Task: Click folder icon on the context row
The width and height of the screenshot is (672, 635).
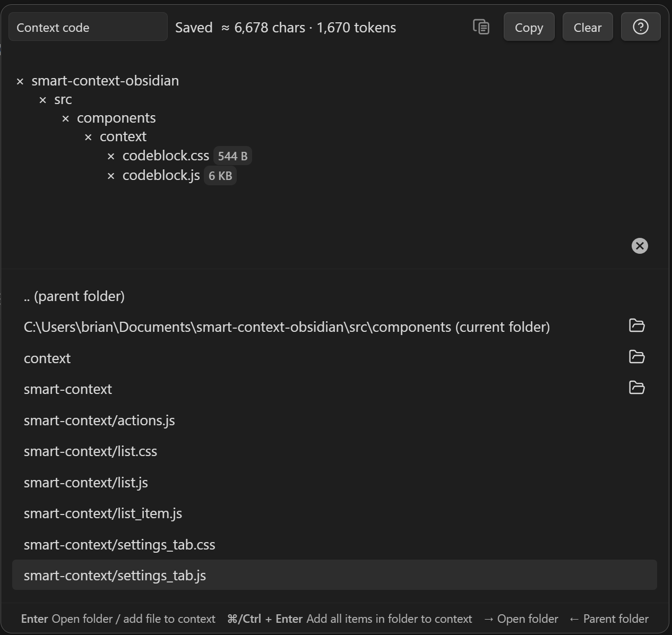Action: (x=636, y=357)
